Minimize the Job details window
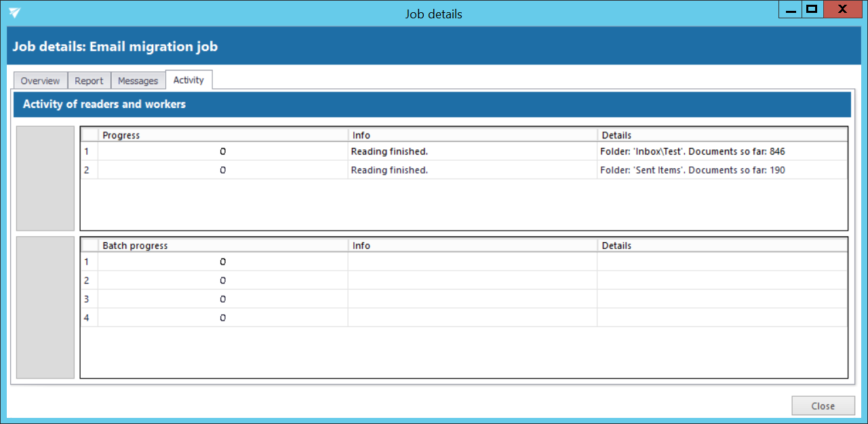Screen dimensions: 868x424 pyautogui.click(x=791, y=10)
